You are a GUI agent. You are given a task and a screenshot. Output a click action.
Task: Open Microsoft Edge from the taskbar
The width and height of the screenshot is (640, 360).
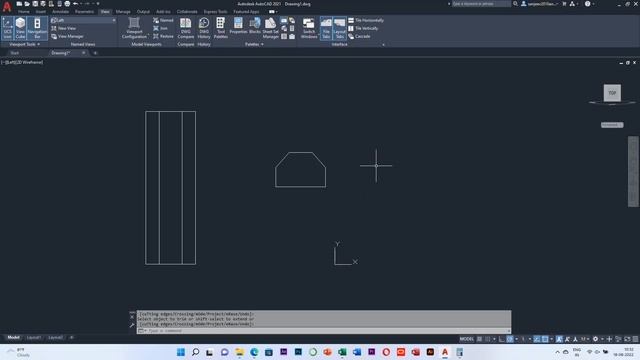[x=254, y=352]
